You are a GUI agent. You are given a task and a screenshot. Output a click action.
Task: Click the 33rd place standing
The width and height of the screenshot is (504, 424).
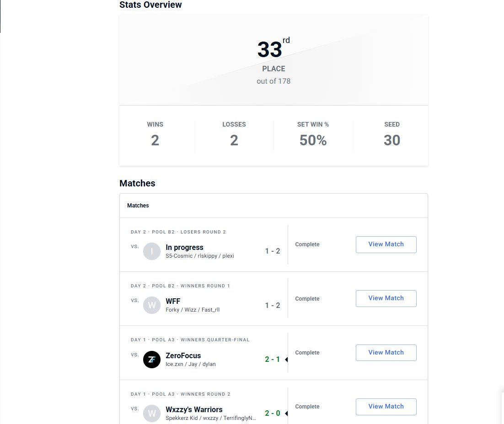(273, 48)
